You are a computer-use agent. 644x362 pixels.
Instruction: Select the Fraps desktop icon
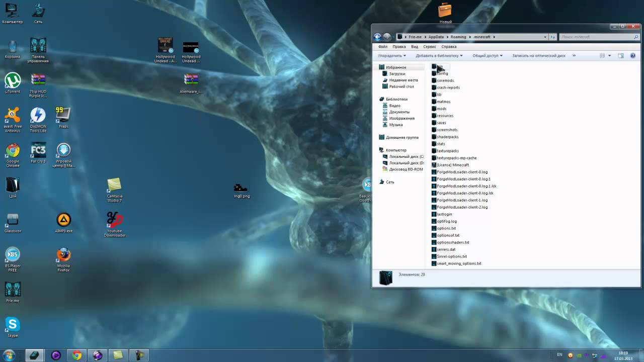tap(63, 118)
